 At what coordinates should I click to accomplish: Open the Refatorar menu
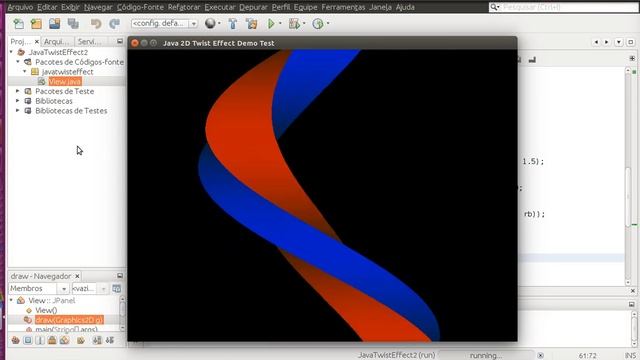[184, 7]
